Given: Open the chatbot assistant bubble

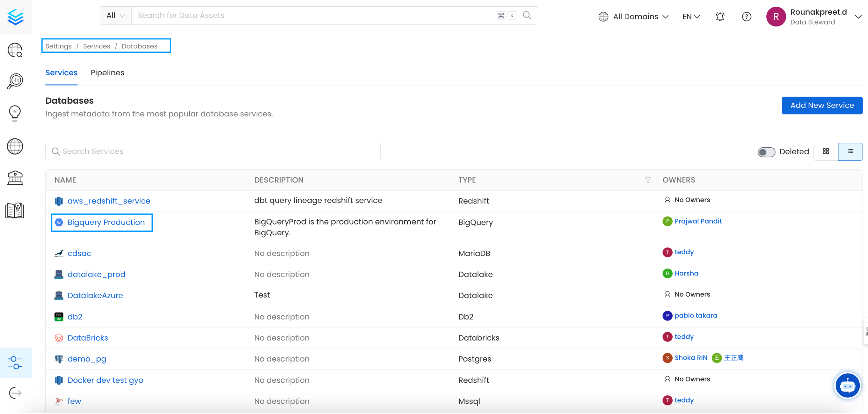Looking at the screenshot, I should 847,386.
